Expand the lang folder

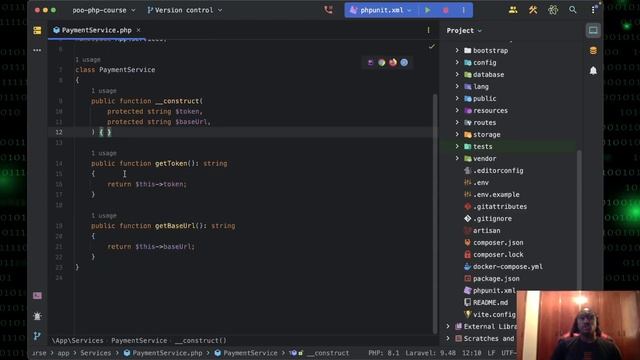coord(457,87)
